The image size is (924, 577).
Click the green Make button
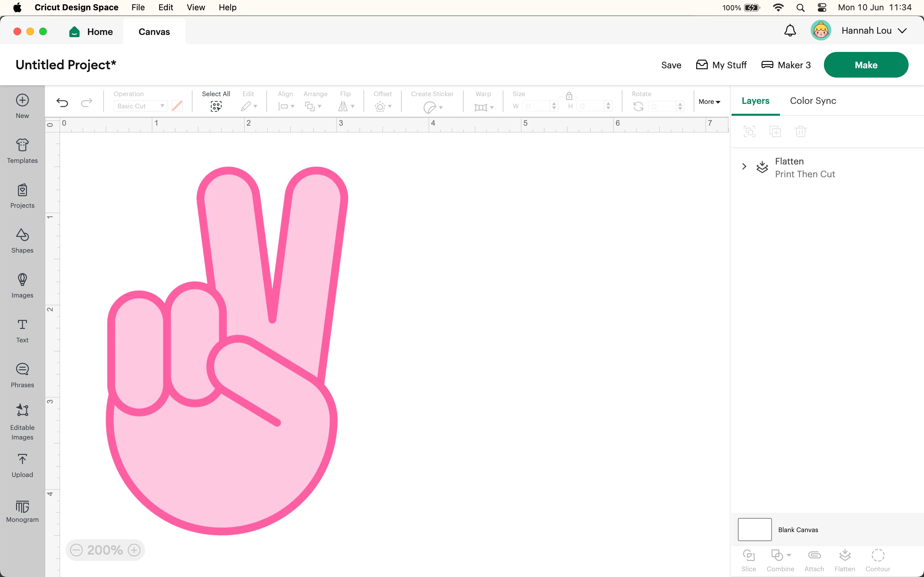866,65
